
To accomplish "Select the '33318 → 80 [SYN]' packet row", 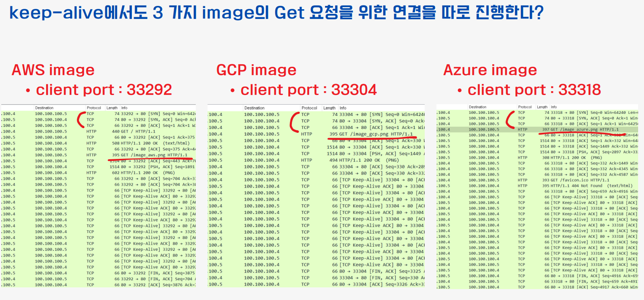I will [x=537, y=113].
